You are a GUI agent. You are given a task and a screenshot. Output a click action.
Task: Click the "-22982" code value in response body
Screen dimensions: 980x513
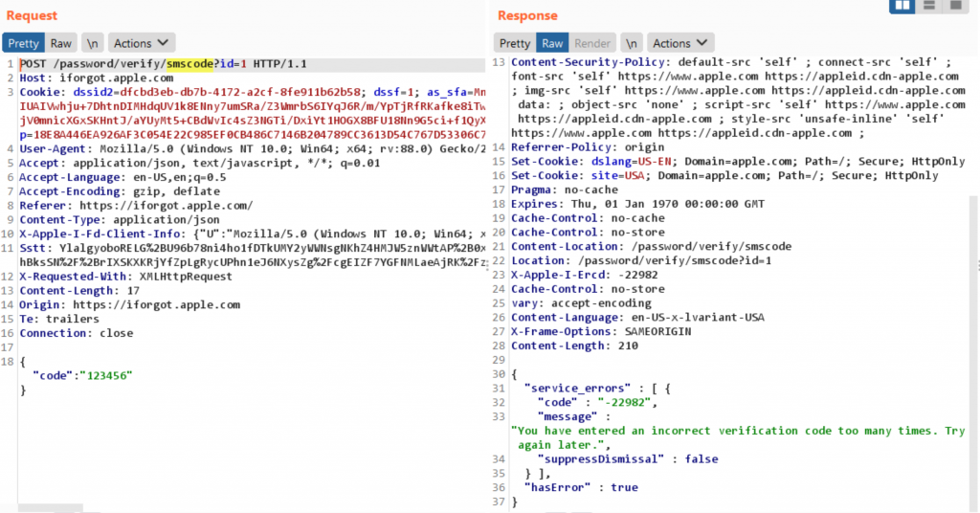tap(625, 402)
